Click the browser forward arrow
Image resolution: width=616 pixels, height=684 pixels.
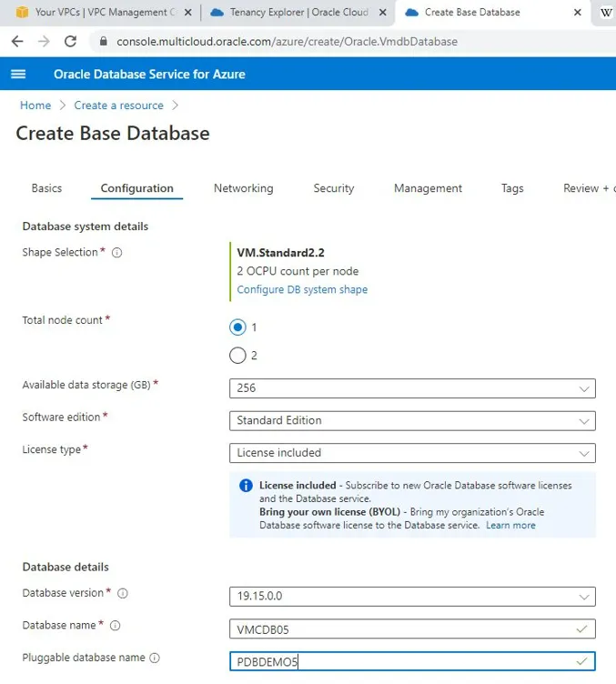click(44, 42)
